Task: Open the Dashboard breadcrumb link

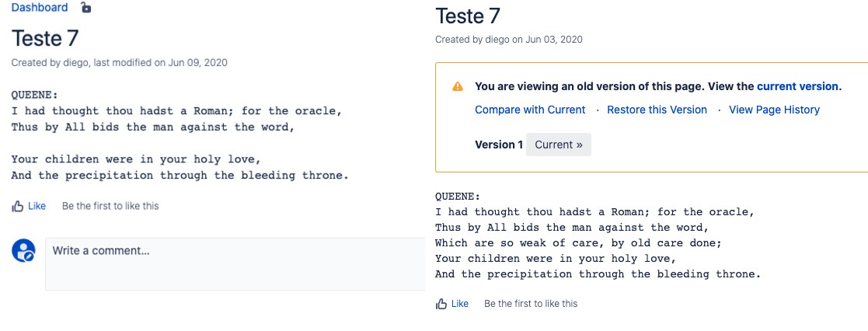Action: pyautogui.click(x=40, y=8)
